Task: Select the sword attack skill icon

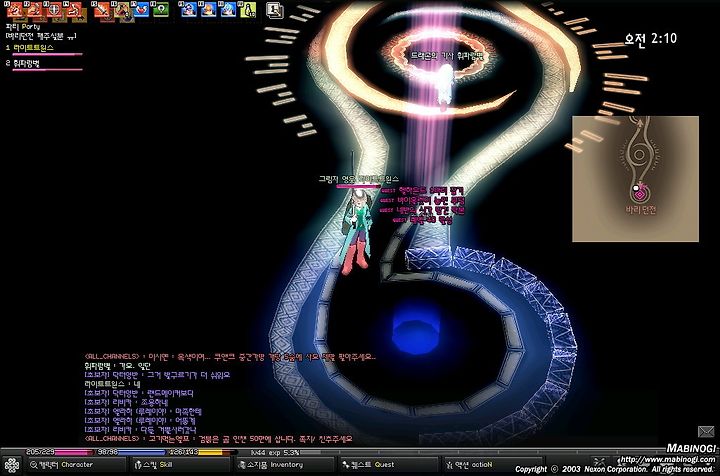Action: click(103, 9)
